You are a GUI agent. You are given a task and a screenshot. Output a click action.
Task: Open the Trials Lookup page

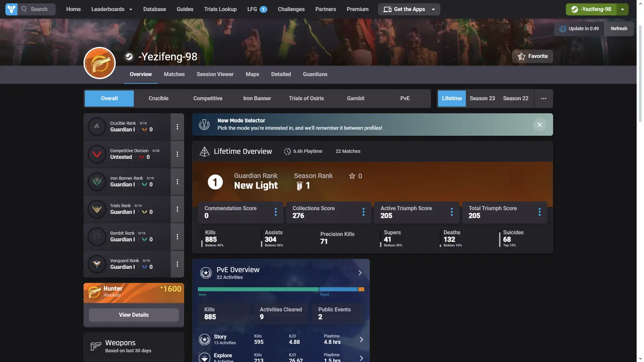pyautogui.click(x=220, y=9)
